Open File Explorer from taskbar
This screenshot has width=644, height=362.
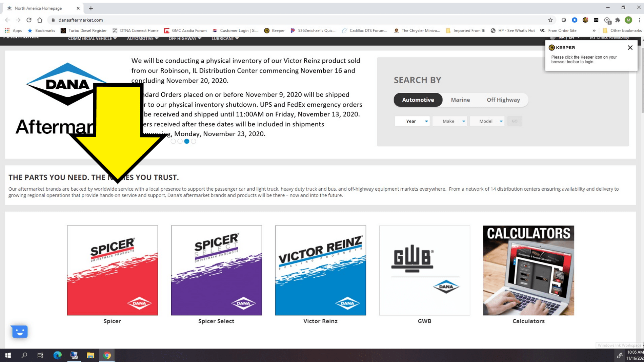pos(90,355)
